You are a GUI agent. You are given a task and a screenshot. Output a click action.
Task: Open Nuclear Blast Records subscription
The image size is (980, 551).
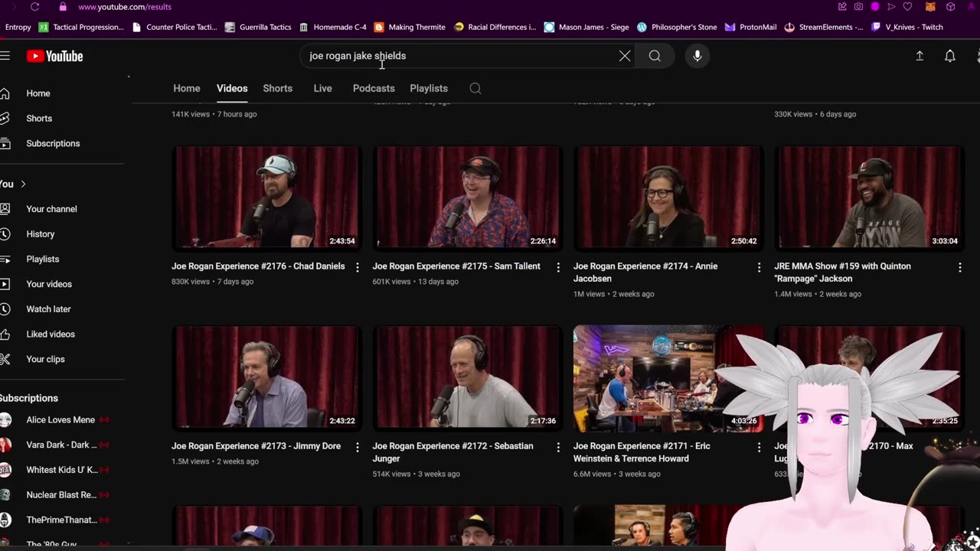pos(61,494)
